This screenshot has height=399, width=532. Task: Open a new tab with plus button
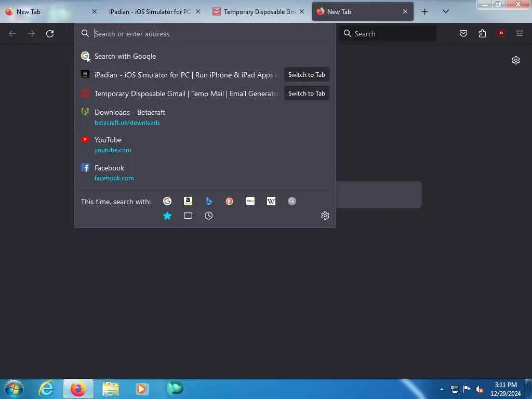coord(424,12)
